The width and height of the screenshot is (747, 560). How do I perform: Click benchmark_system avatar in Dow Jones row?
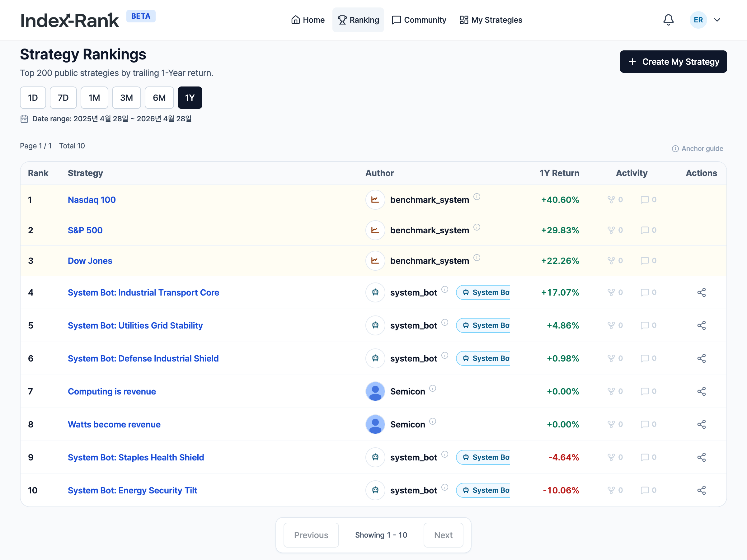click(x=375, y=261)
